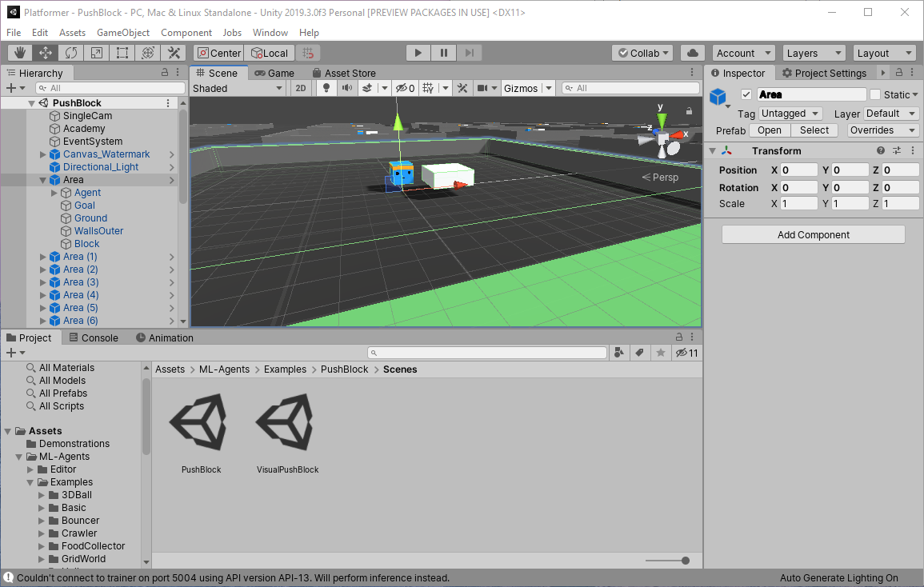
Task: Switch to the Game tab
Action: coord(274,73)
